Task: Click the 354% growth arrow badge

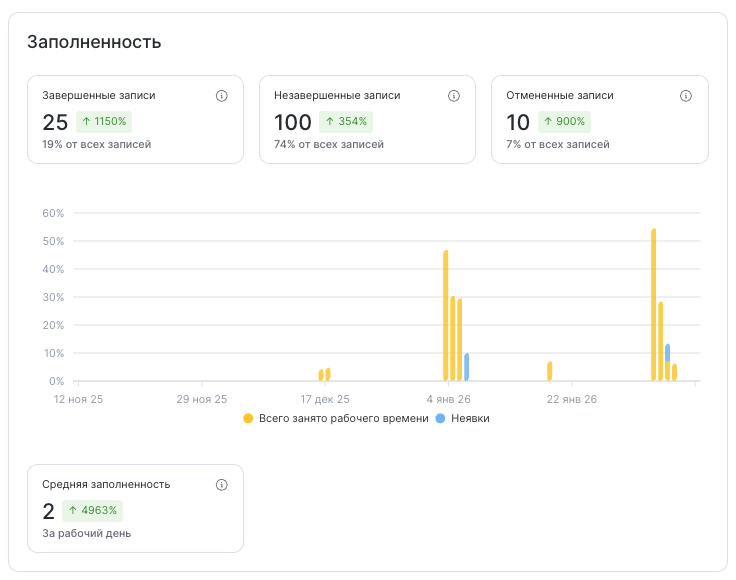Action: (x=345, y=122)
